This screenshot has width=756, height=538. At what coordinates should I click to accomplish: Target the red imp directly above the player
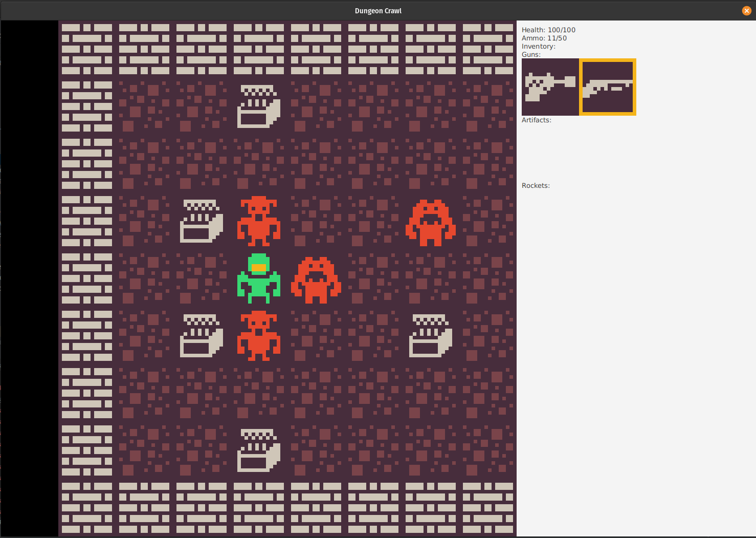(259, 221)
